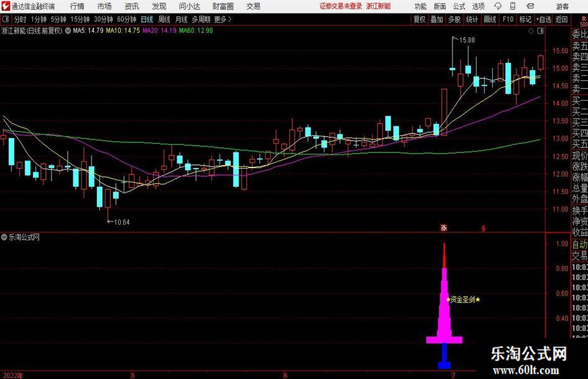The image size is (588, 379).
Task: Switch to 15分钟 period tab
Action: point(80,19)
